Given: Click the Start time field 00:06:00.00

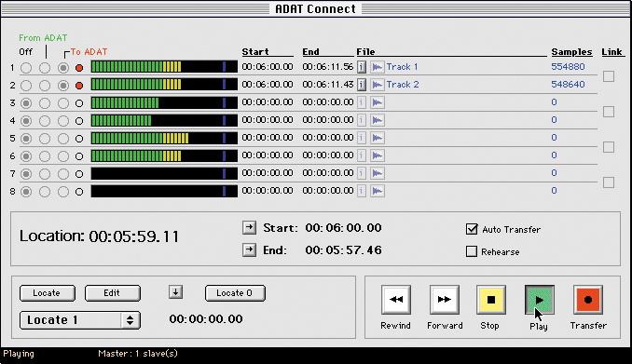Looking at the screenshot, I should point(343,228).
